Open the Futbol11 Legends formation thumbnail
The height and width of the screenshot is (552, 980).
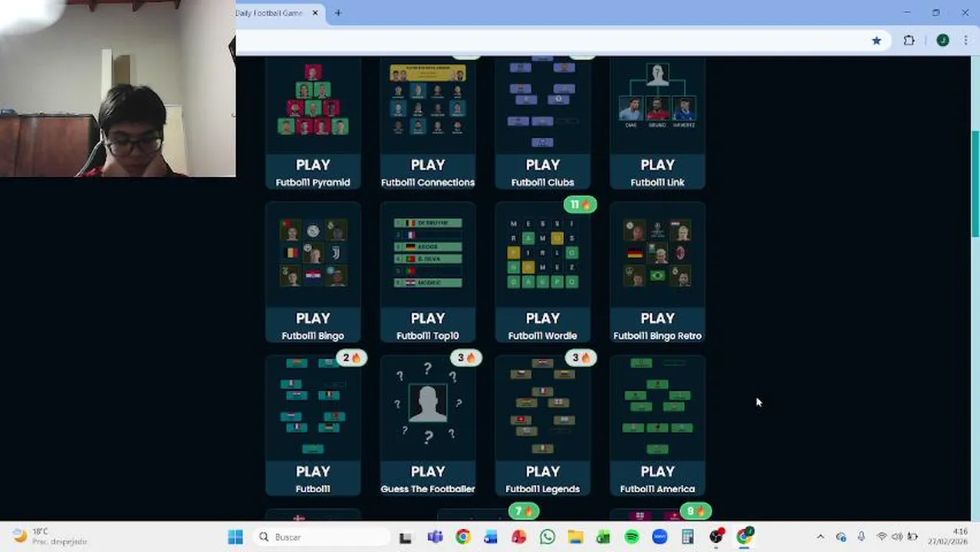[x=543, y=406]
